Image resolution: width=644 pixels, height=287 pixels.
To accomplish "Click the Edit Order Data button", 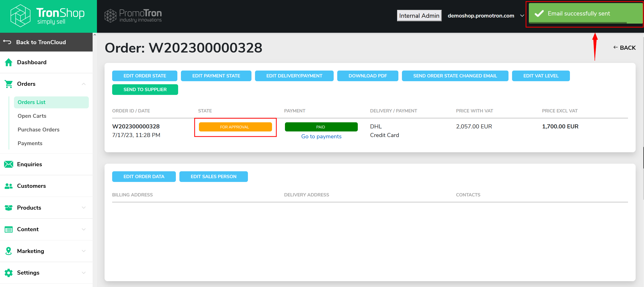I will 144,177.
